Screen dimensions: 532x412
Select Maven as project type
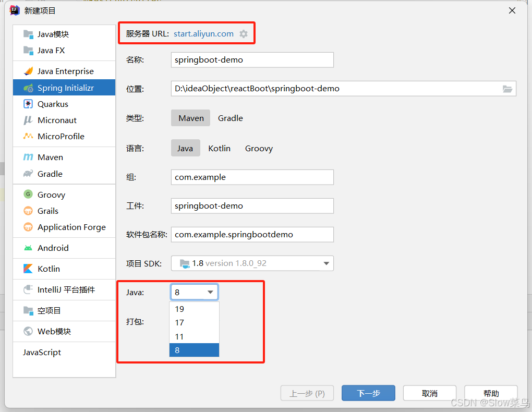191,118
